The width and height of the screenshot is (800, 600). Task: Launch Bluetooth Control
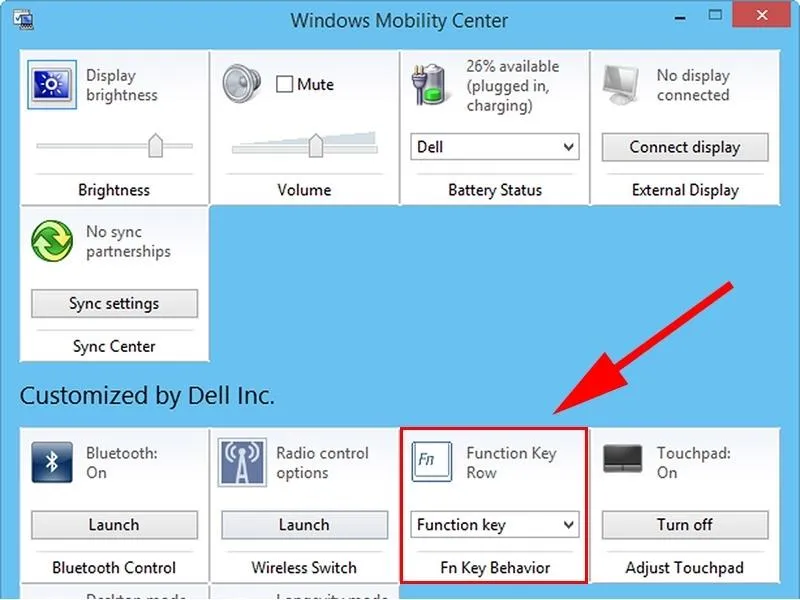coord(114,525)
